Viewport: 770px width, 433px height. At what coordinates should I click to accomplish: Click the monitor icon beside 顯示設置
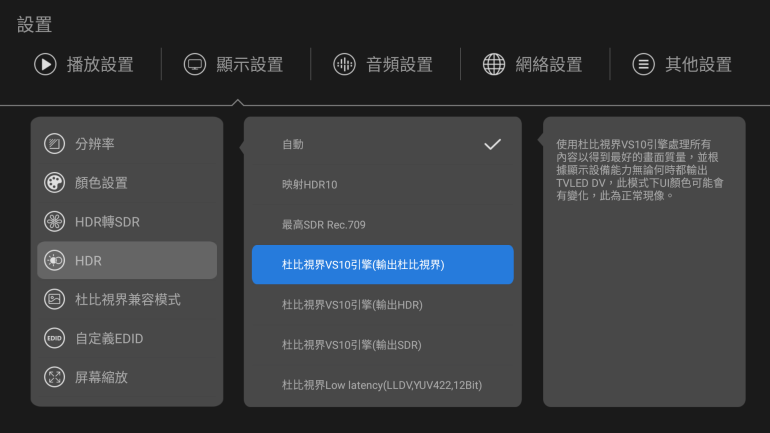coord(195,64)
